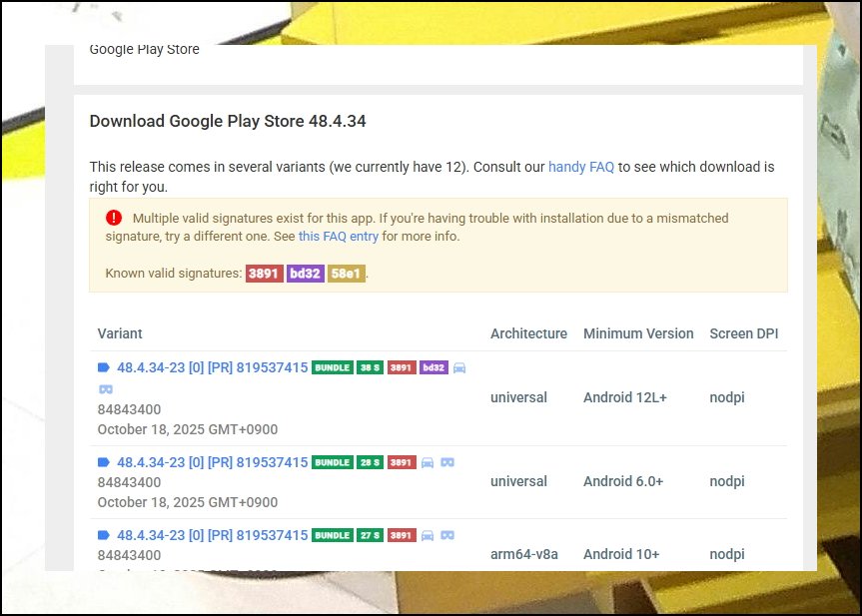This screenshot has height=616, width=862.
Task: Click the 'Download Google Play Store 48.4.34' heading
Action: pyautogui.click(x=228, y=121)
